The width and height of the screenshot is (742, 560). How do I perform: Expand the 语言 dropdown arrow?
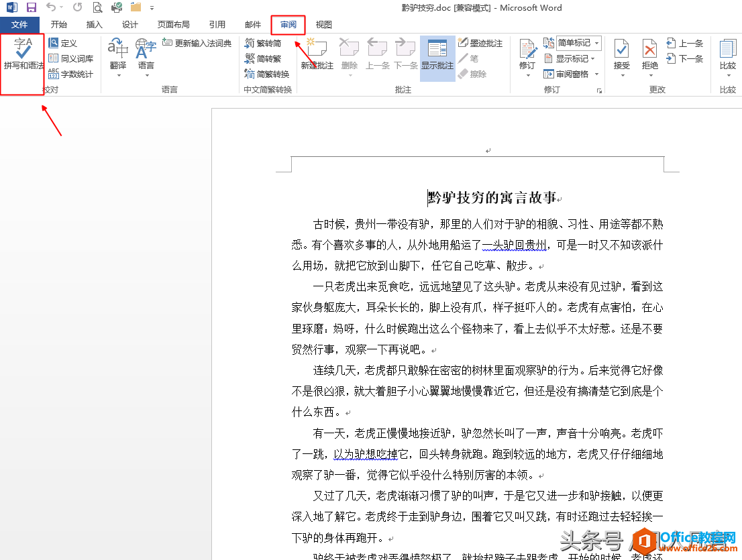click(147, 76)
